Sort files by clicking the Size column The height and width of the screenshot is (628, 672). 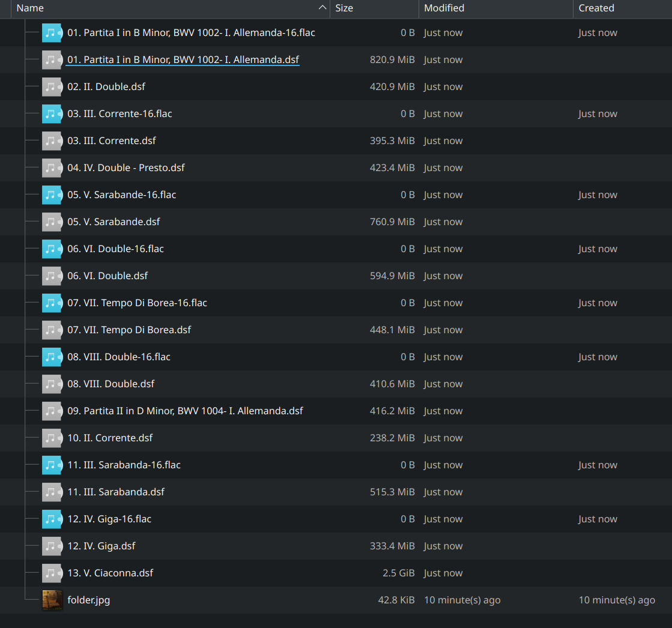[344, 8]
